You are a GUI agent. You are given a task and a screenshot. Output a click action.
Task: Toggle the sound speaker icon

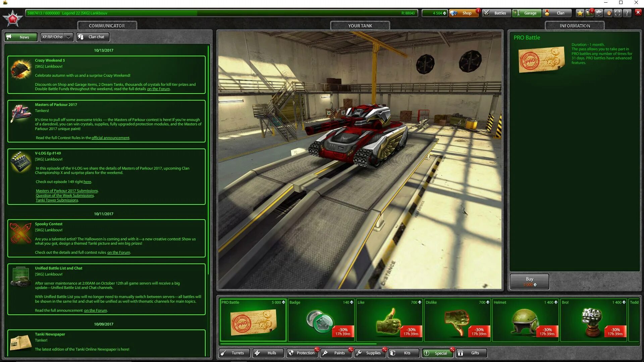point(609,13)
